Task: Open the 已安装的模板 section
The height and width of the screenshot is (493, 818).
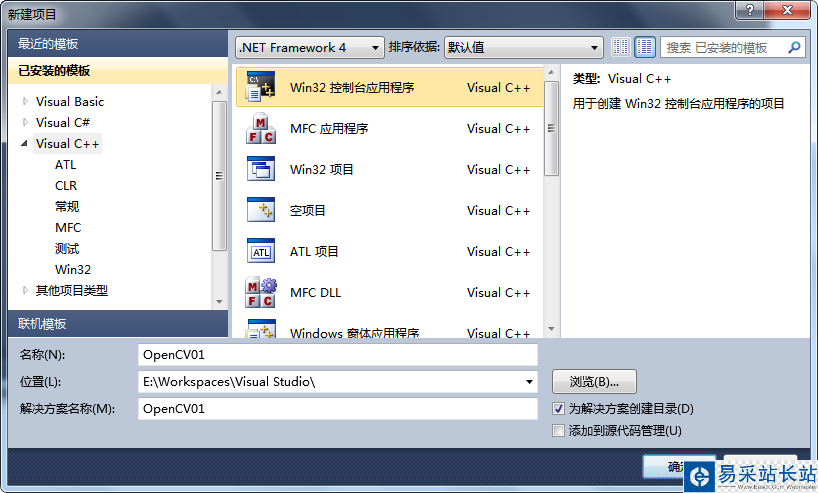Action: [x=118, y=70]
